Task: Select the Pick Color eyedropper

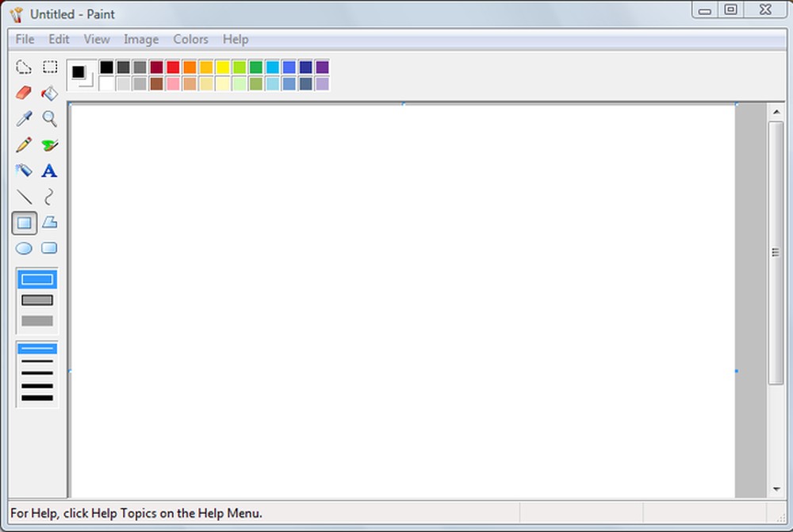Action: (24, 119)
